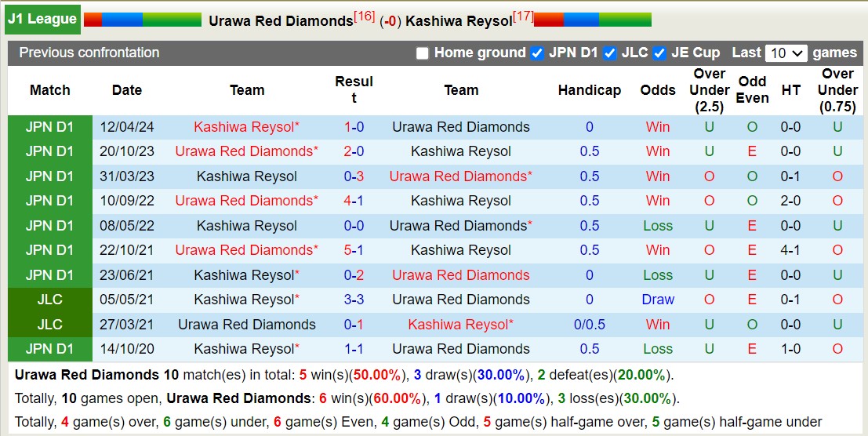Click the 60.00% win percentage in summary
Image resolution: width=868 pixels, height=436 pixels.
click(x=397, y=398)
